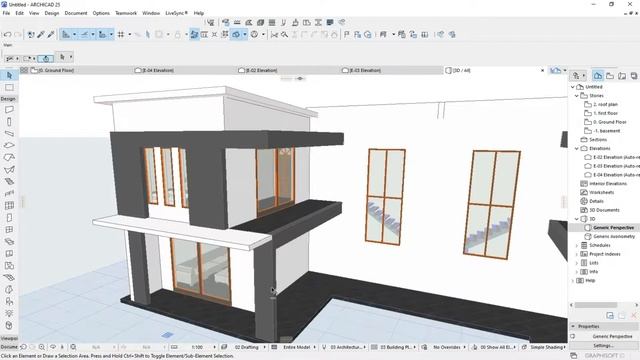Open the Help menu

[x=199, y=13]
